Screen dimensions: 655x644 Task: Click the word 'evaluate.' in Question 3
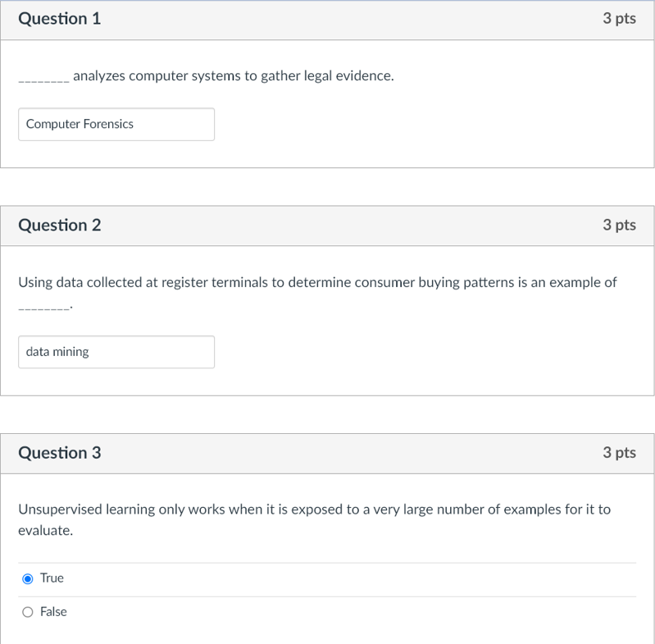pyautogui.click(x=46, y=531)
